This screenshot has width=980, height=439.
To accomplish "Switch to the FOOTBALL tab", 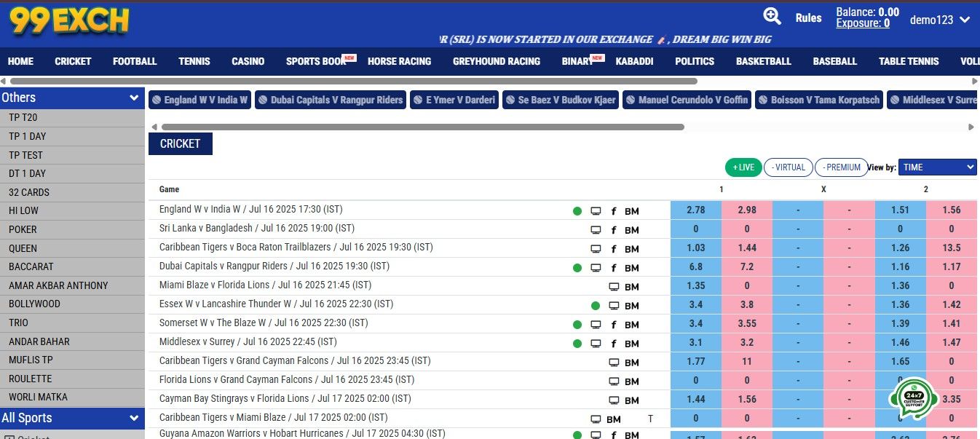I will coord(134,61).
